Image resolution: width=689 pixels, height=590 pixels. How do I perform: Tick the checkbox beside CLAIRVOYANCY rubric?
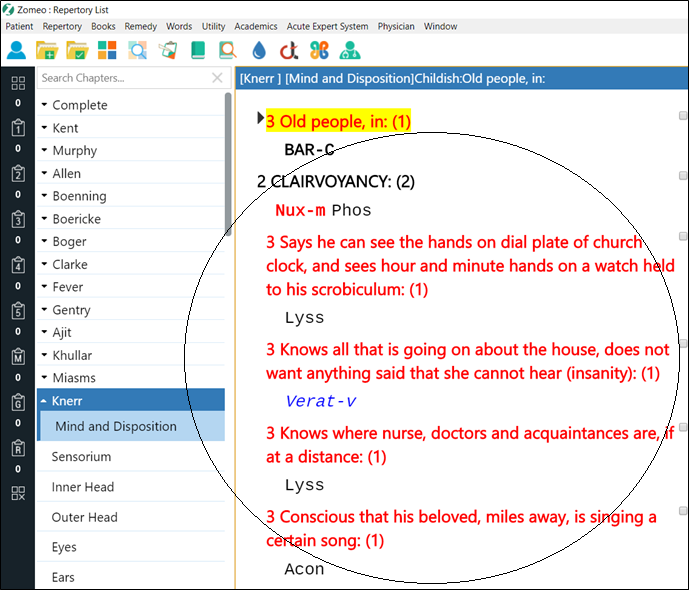[x=682, y=176]
